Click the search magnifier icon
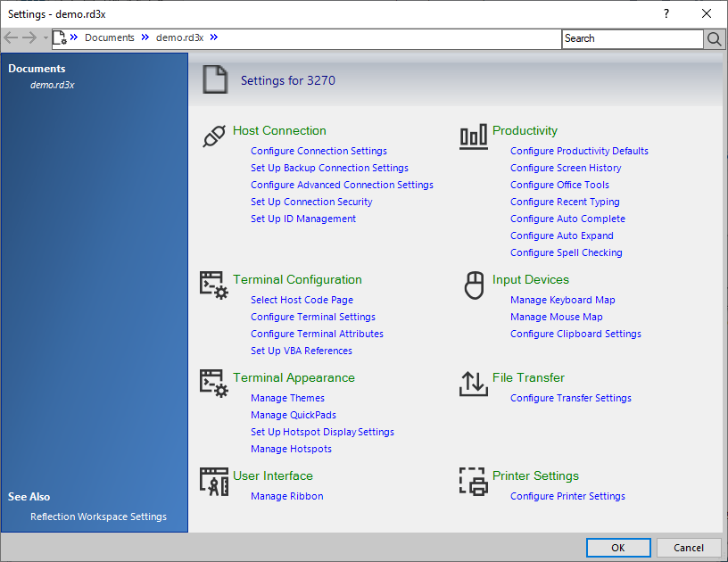The height and width of the screenshot is (562, 728). click(714, 39)
